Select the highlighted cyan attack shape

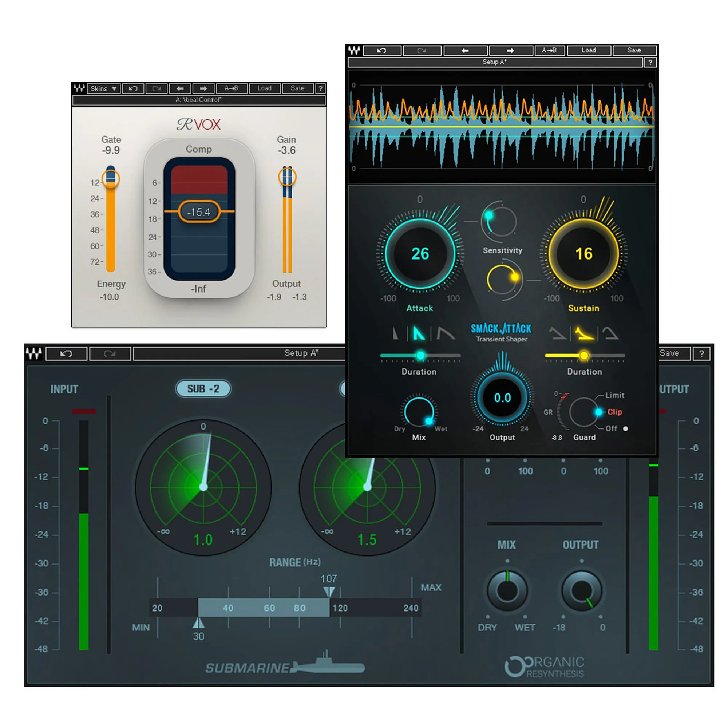[419, 333]
